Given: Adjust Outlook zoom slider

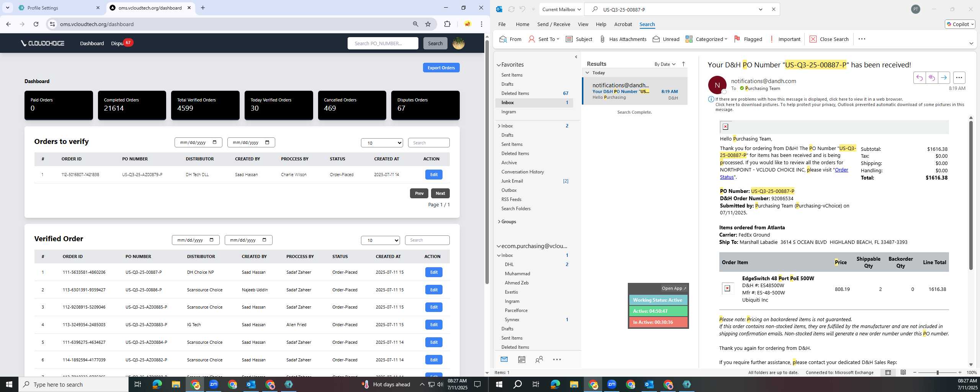Looking at the screenshot, I should tap(937, 372).
